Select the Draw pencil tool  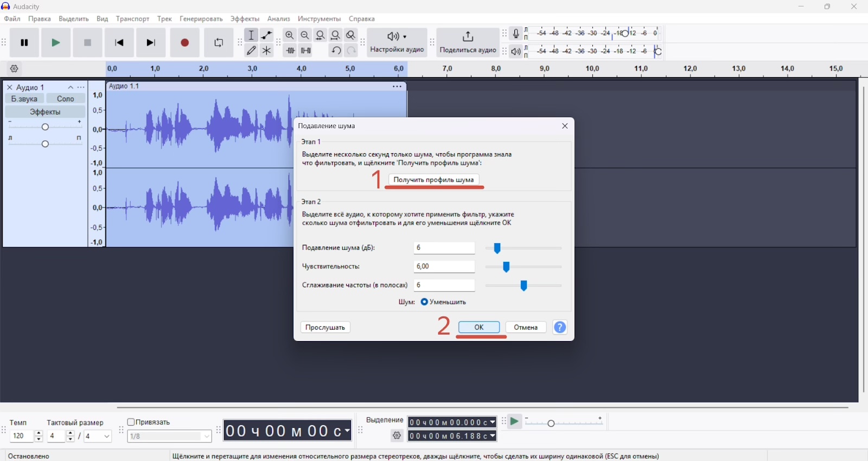[x=252, y=50]
